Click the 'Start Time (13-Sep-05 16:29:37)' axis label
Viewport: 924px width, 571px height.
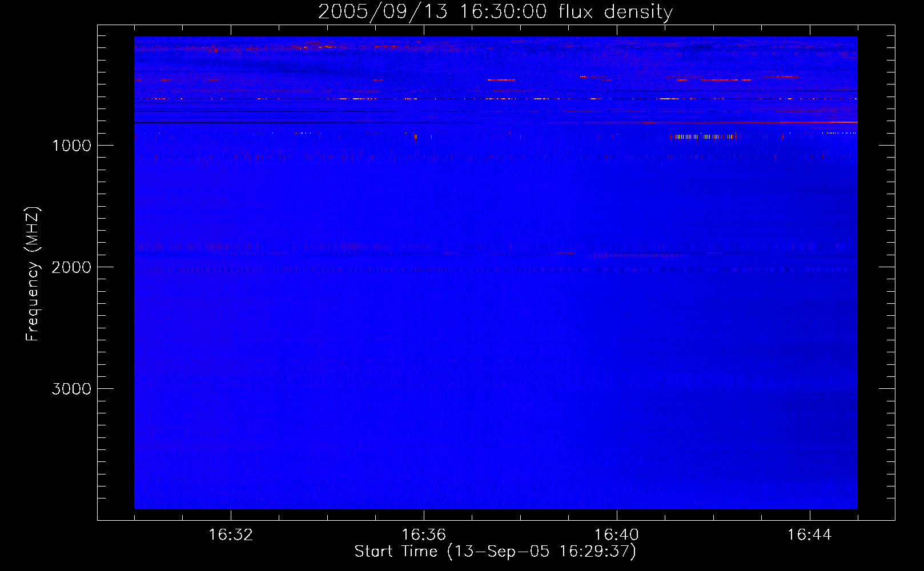click(x=495, y=552)
